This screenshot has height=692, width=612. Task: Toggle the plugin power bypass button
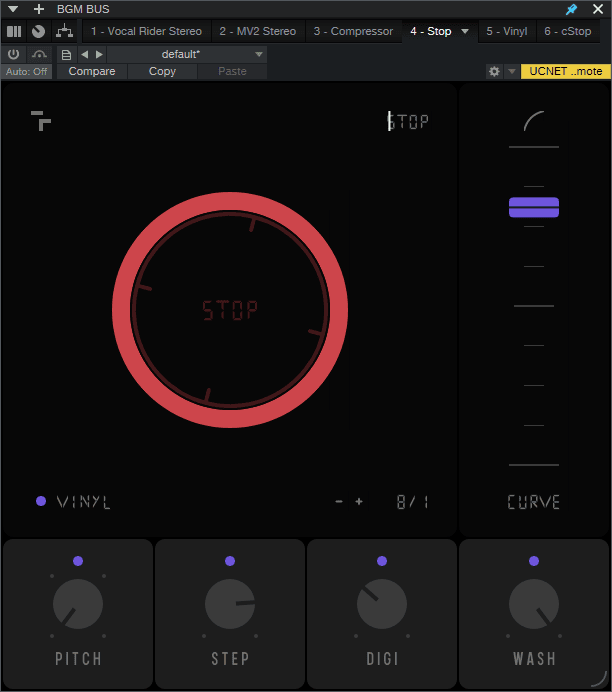point(14,54)
